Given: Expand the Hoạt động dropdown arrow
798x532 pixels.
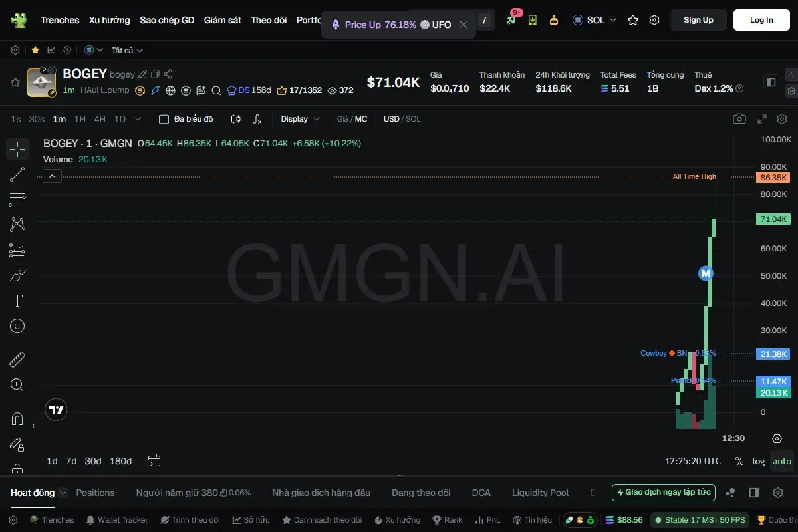Looking at the screenshot, I should 63,493.
